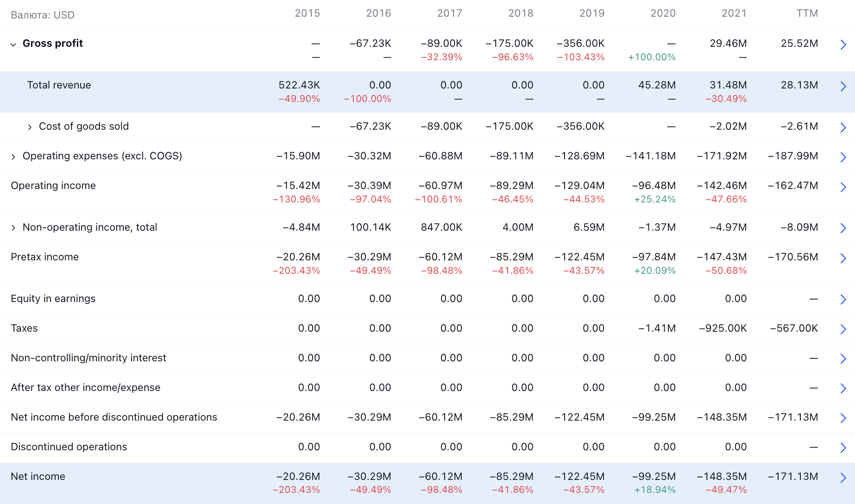The height and width of the screenshot is (504, 855).
Task: Select the 2021 column header
Action: (x=734, y=13)
